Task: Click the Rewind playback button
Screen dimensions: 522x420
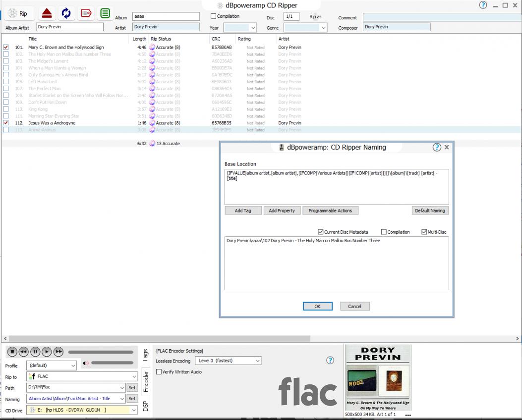Action: (x=23, y=352)
